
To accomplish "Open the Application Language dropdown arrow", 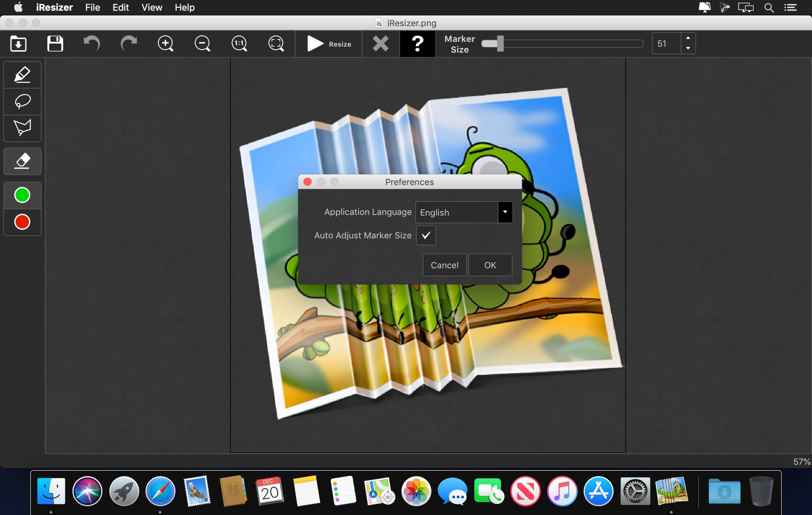I will click(x=505, y=212).
